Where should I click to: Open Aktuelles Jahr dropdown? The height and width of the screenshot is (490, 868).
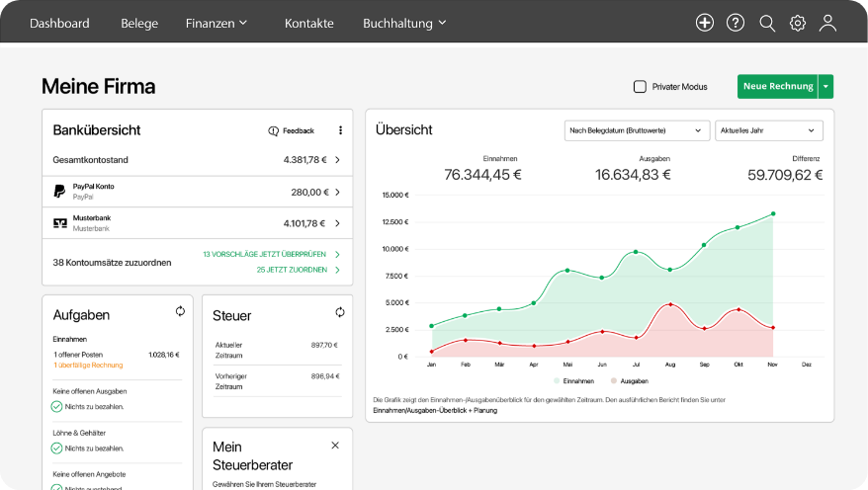pos(769,130)
